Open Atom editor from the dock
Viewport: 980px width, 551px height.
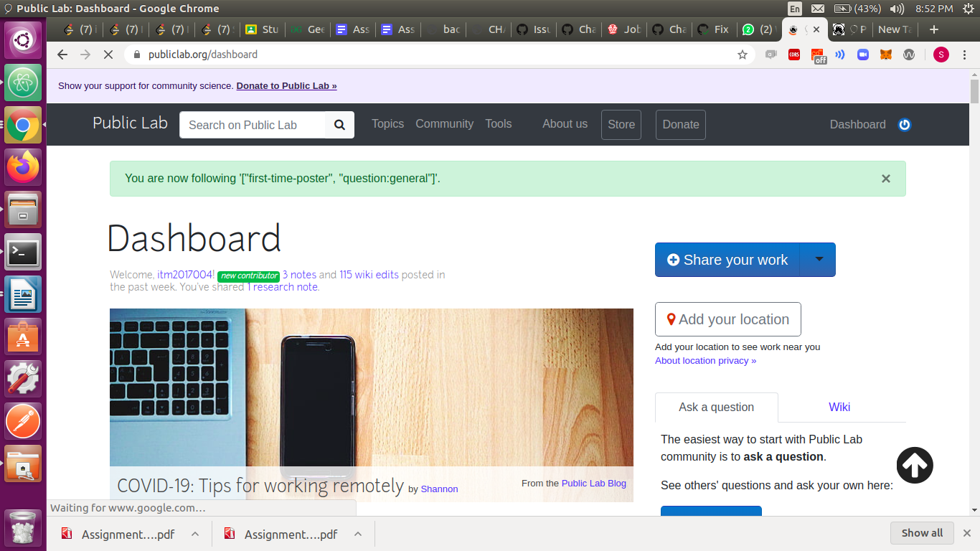[24, 83]
